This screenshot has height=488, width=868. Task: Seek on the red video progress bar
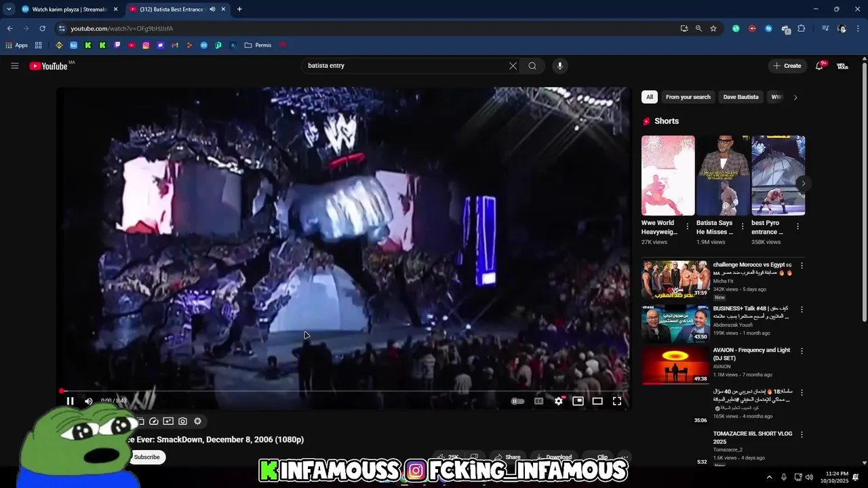point(344,391)
